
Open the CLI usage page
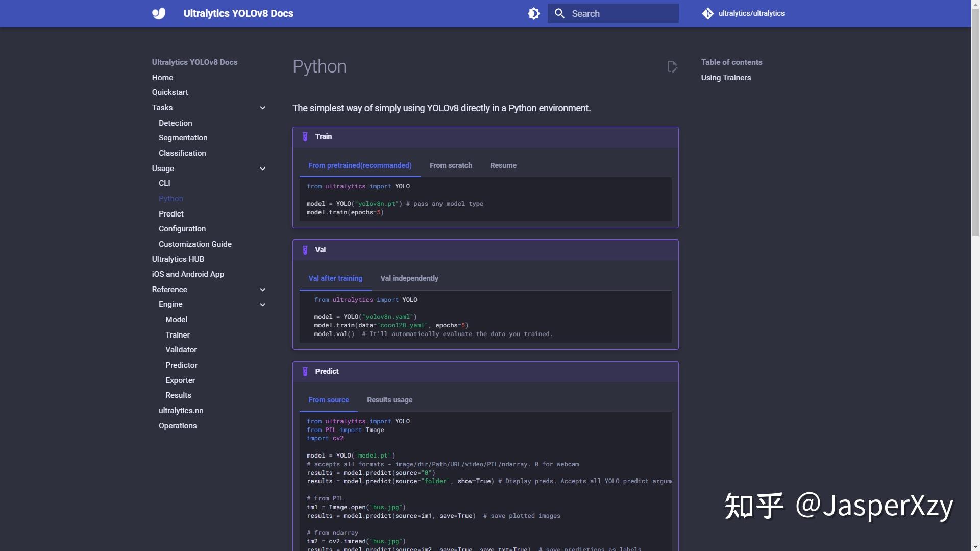[164, 183]
